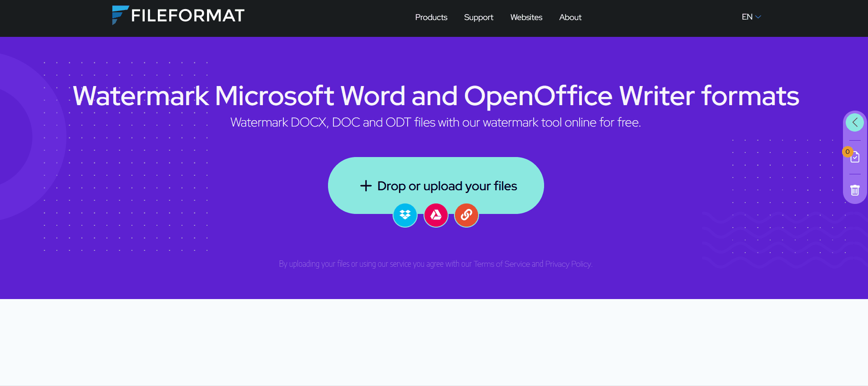Click the FILEFORMAT brand name text
The height and width of the screenshot is (386, 868).
coord(187,16)
